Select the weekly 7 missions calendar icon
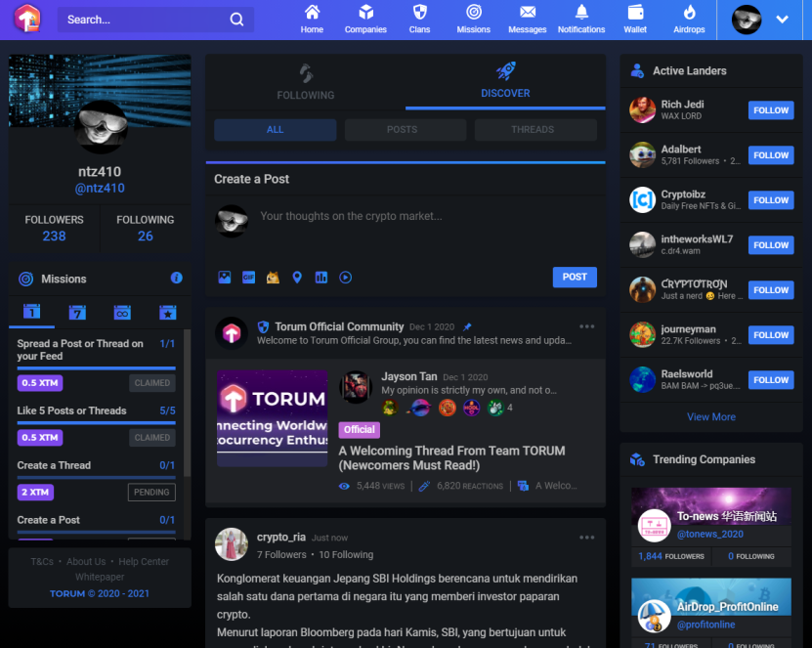812x648 pixels. 77,313
